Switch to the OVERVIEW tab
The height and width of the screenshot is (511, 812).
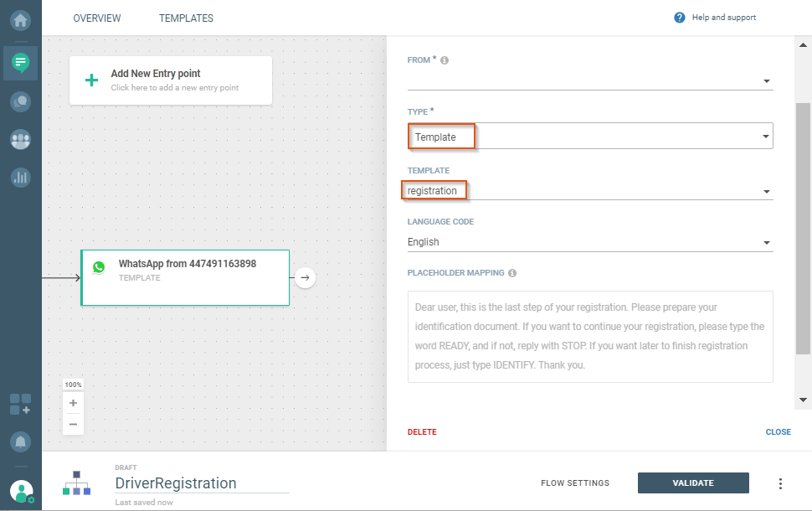(97, 18)
